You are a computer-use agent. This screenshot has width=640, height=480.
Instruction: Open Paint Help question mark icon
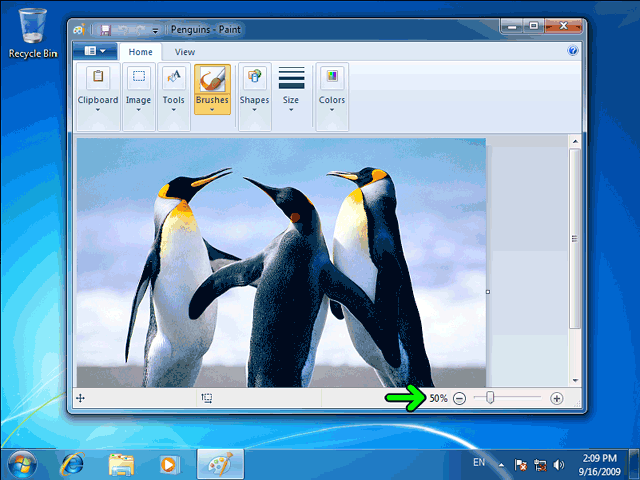coord(573,51)
